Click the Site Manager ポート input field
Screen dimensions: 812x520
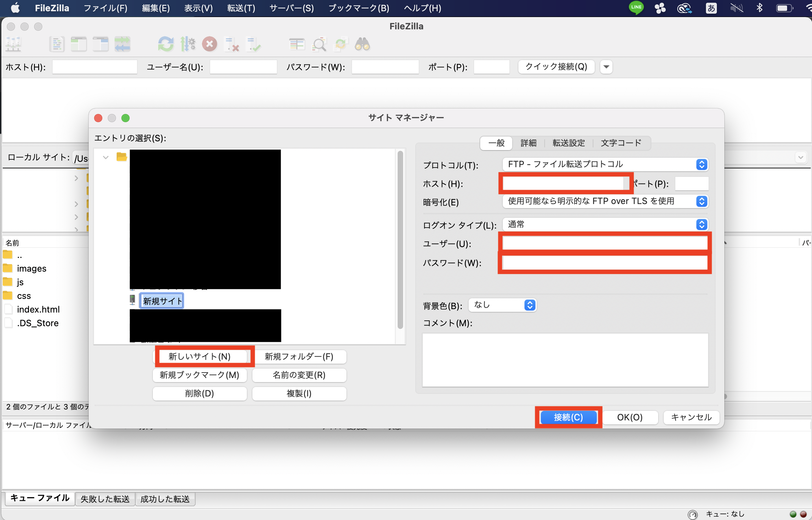pos(692,184)
